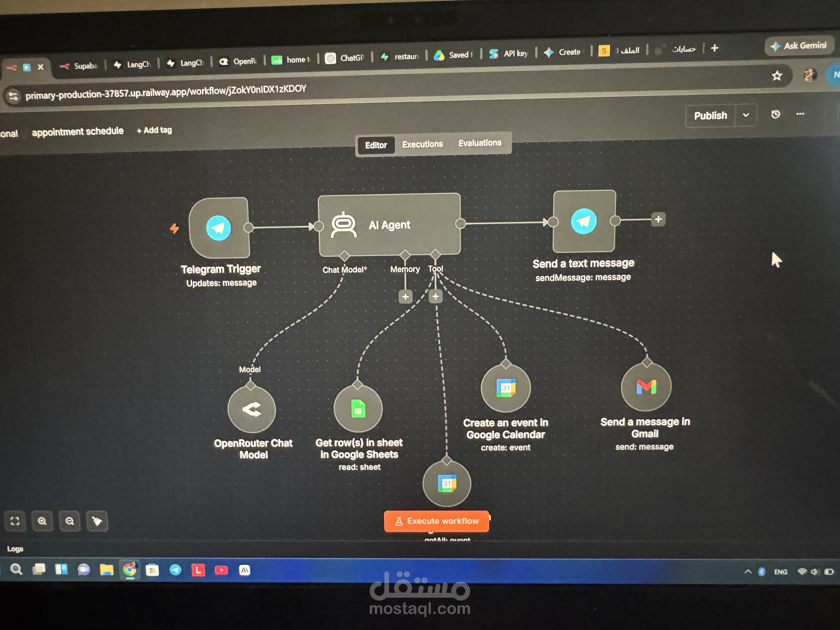
Task: Zoom out of the workflow canvas
Action: 70,521
